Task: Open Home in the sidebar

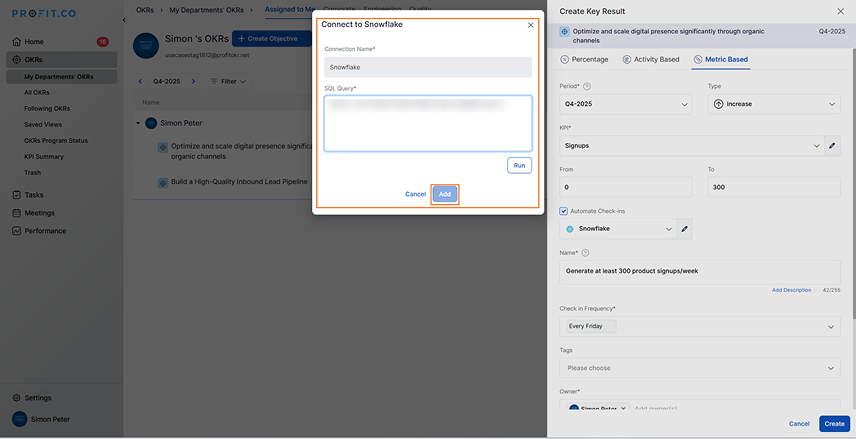Action: tap(34, 41)
